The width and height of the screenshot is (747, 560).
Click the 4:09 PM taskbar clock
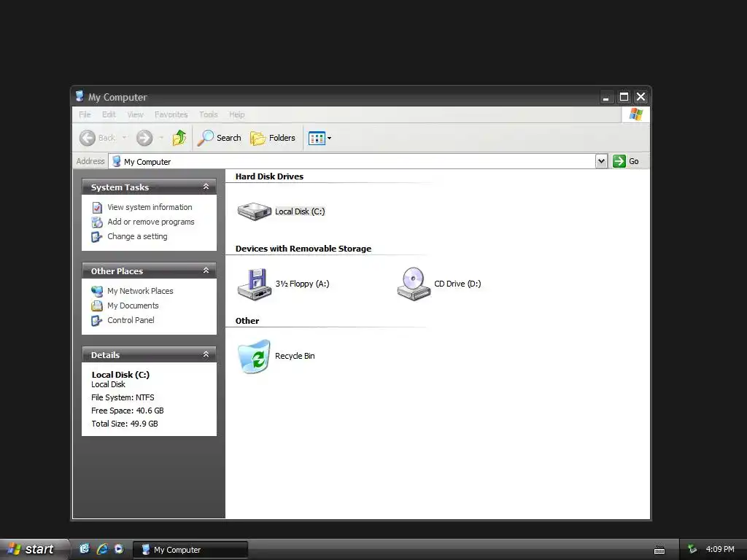720,550
